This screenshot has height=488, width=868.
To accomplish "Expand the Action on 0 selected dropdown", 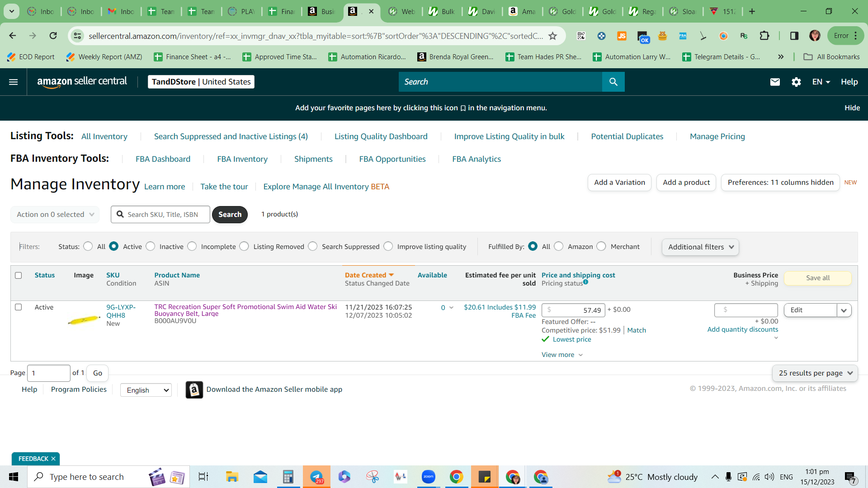I will click(55, 214).
